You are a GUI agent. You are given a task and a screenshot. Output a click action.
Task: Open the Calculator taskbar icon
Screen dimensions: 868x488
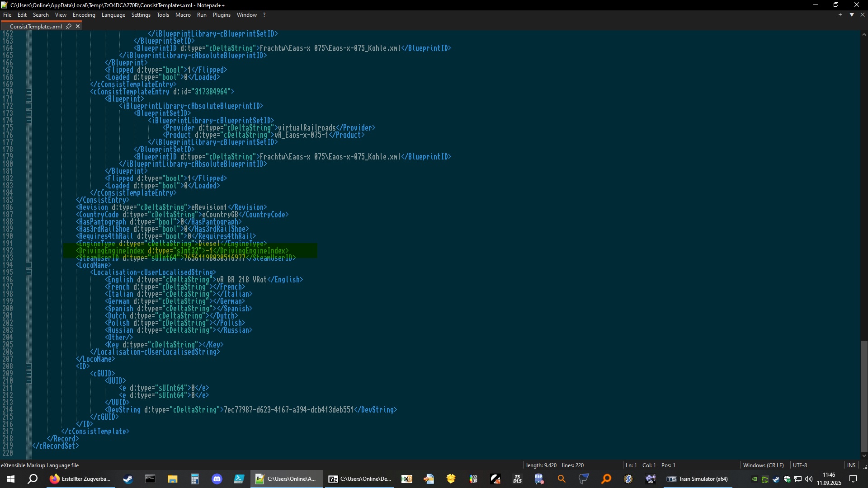click(x=195, y=479)
